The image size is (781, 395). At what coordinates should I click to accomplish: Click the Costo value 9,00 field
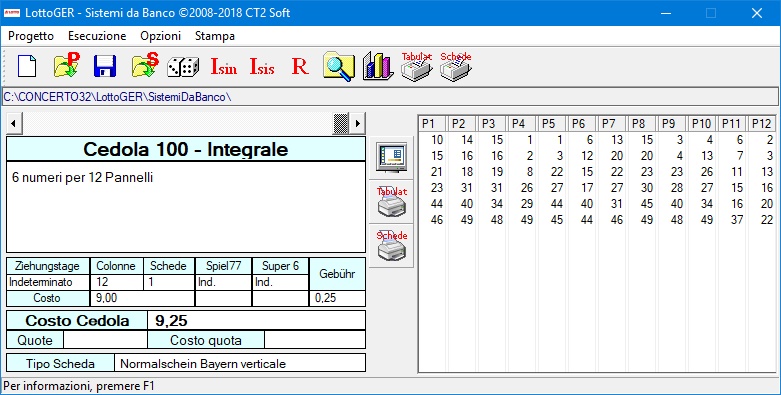[x=142, y=298]
